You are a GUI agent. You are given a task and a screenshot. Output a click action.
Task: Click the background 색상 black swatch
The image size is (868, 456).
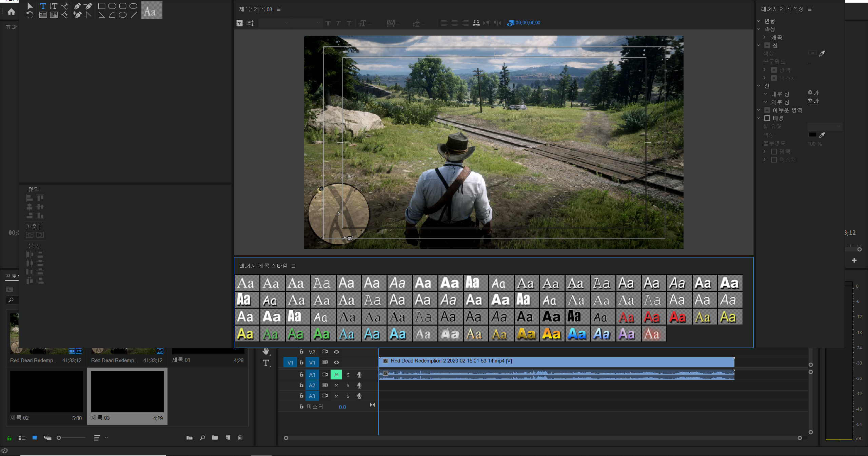coord(812,135)
